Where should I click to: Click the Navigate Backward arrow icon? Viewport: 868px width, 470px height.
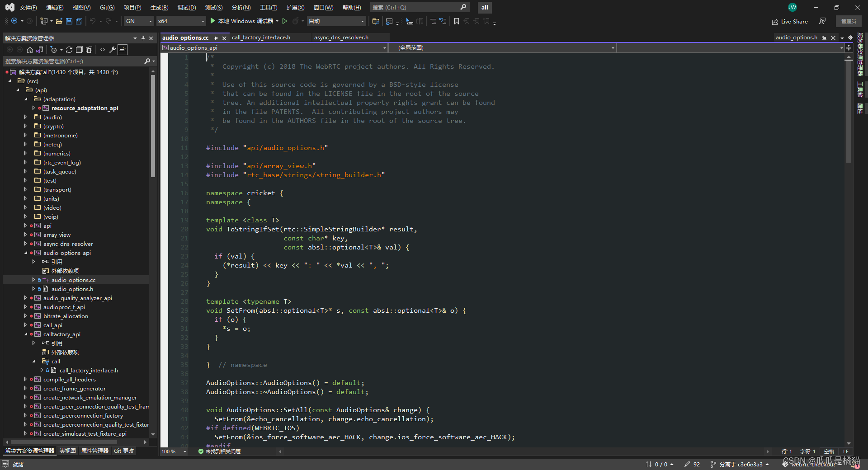click(x=14, y=21)
